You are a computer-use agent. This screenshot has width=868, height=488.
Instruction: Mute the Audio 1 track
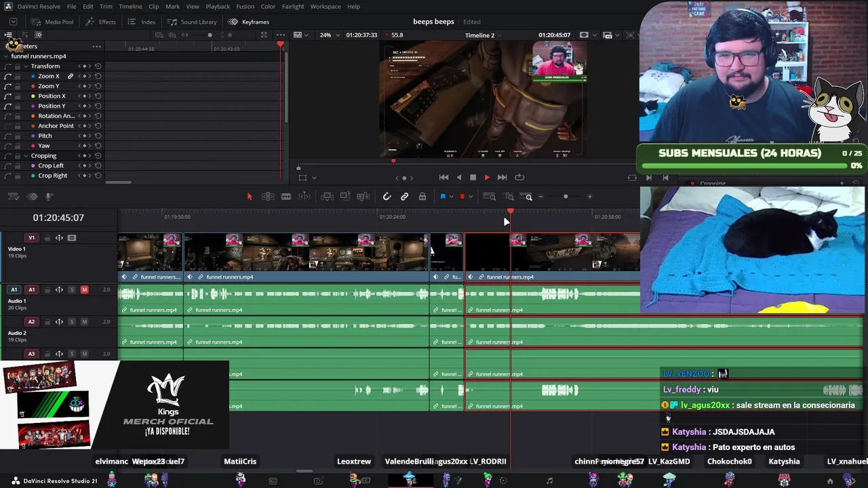[x=84, y=290]
